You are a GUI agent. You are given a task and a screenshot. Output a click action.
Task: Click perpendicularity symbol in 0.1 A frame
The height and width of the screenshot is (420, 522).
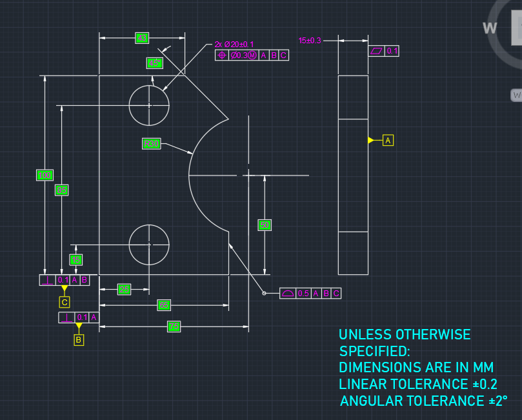click(x=67, y=317)
